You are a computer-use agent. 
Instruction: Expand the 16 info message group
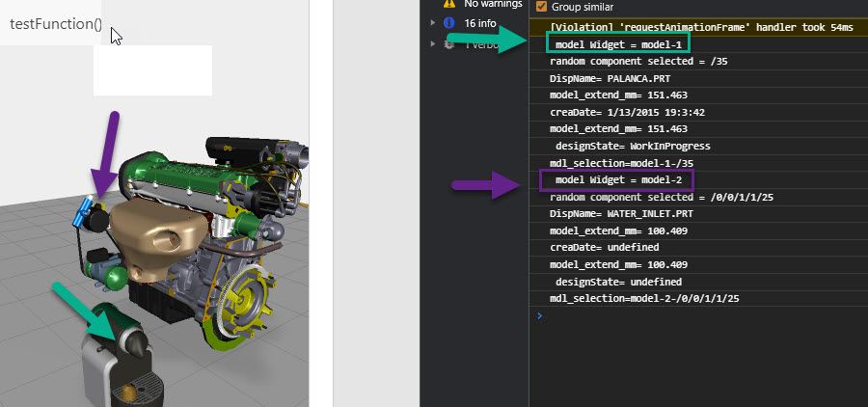433,23
